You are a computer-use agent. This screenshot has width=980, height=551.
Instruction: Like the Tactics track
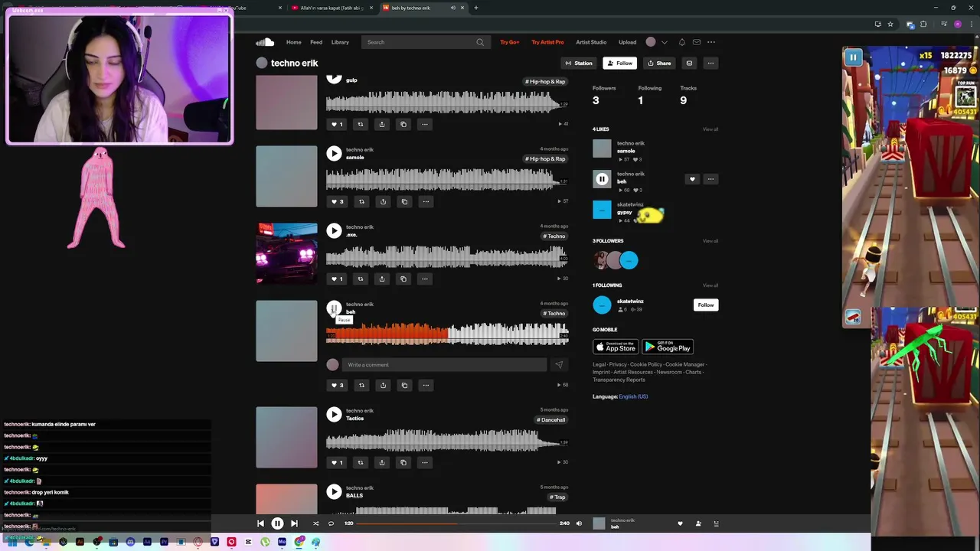(x=337, y=462)
